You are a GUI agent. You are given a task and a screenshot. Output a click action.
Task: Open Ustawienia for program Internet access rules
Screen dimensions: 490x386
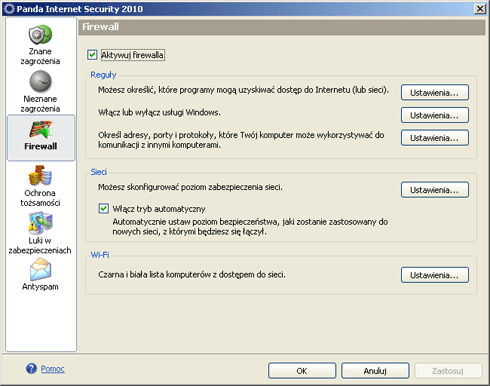(435, 92)
